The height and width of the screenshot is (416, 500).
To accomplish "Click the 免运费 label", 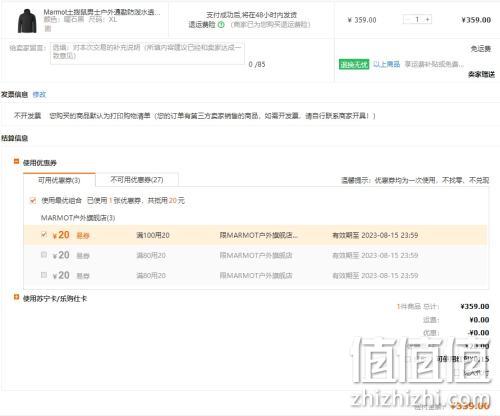I will [481, 49].
